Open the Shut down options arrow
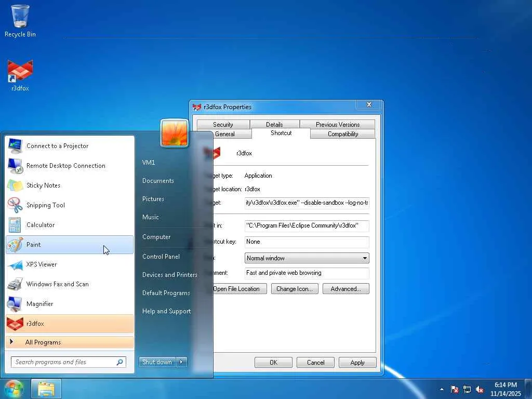Screen dimensions: 532x399 click(x=181, y=362)
